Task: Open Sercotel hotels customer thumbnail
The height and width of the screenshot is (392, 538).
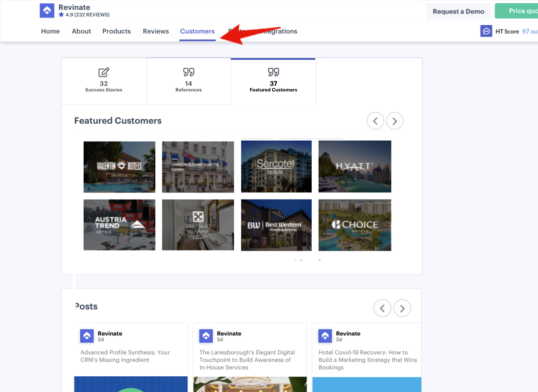Action: 276,166
